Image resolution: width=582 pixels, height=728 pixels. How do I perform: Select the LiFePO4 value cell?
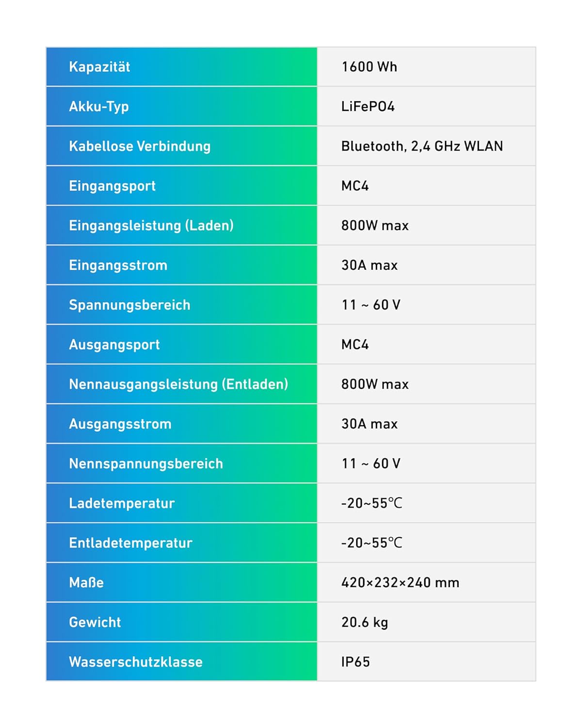tap(426, 106)
